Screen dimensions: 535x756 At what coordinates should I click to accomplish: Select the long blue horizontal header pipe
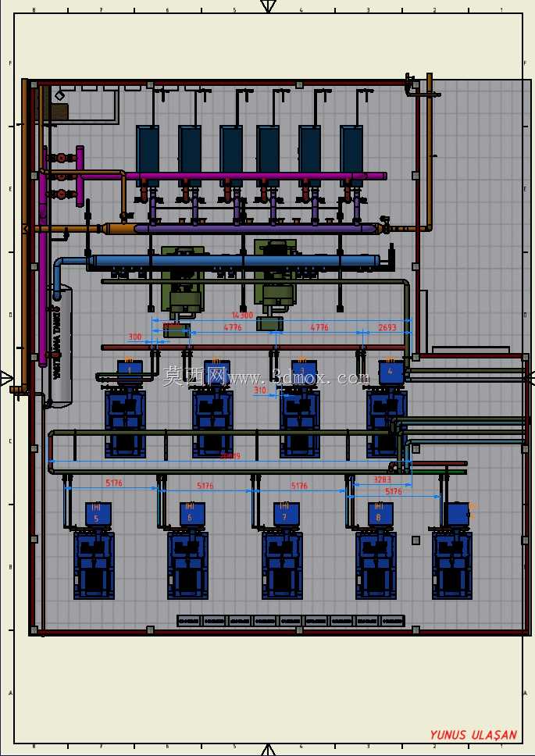click(234, 261)
